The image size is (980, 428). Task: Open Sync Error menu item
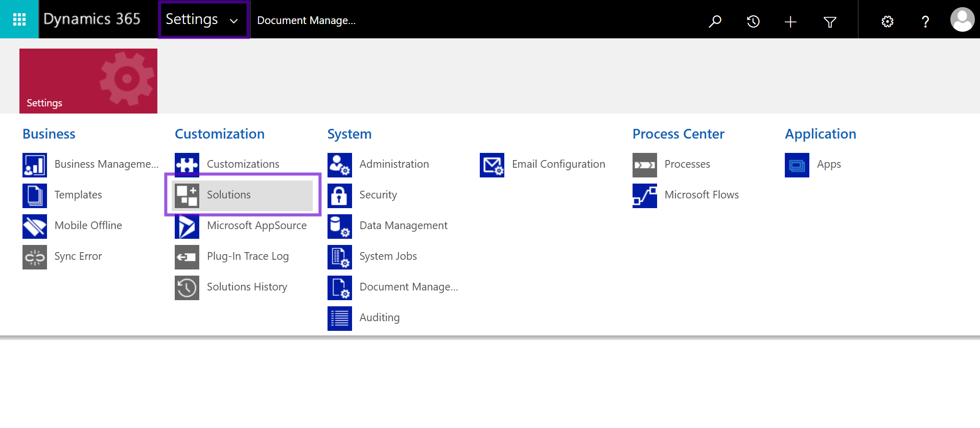click(x=78, y=256)
